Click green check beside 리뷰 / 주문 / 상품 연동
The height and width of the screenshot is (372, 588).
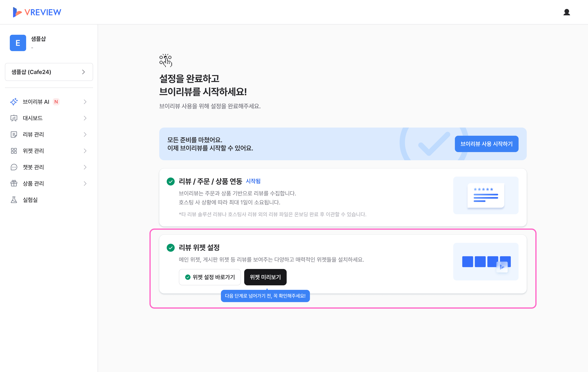pos(170,181)
